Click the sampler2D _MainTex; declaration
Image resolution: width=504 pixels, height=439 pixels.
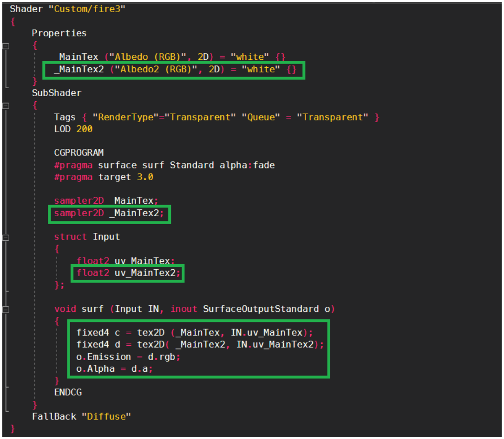(106, 201)
